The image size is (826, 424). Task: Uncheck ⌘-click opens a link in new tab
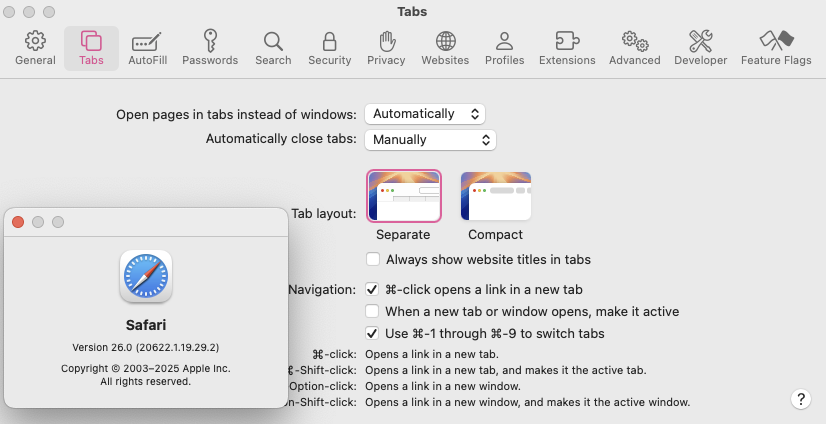(x=372, y=289)
